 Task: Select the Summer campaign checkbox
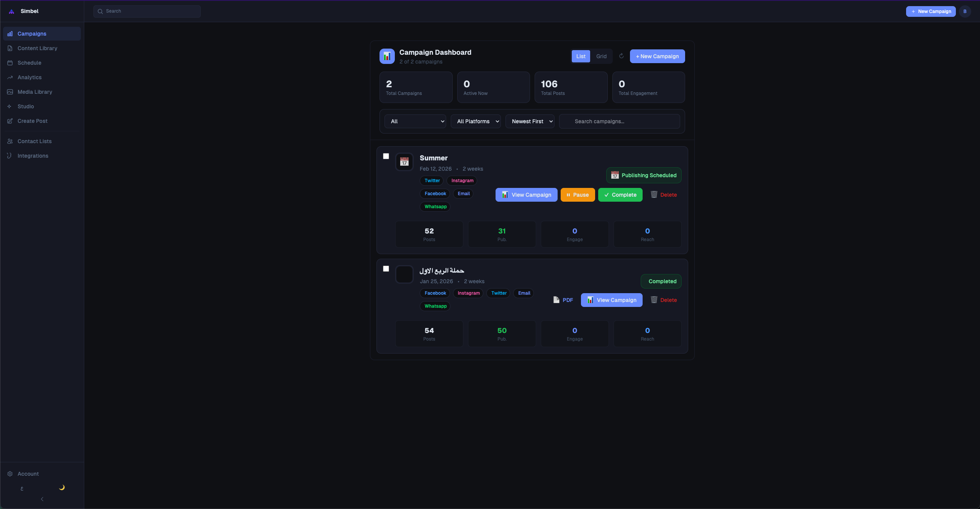[386, 156]
